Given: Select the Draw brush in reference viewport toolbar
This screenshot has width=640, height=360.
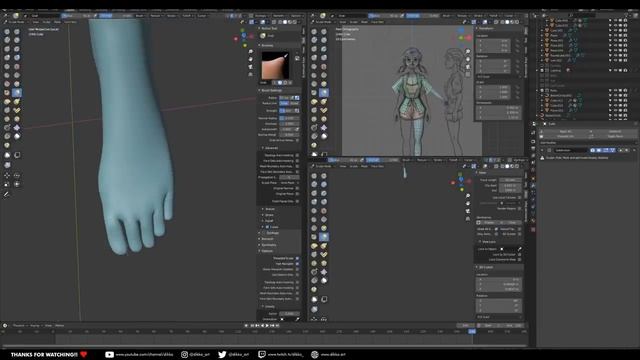Looking at the screenshot, I should point(314,31).
